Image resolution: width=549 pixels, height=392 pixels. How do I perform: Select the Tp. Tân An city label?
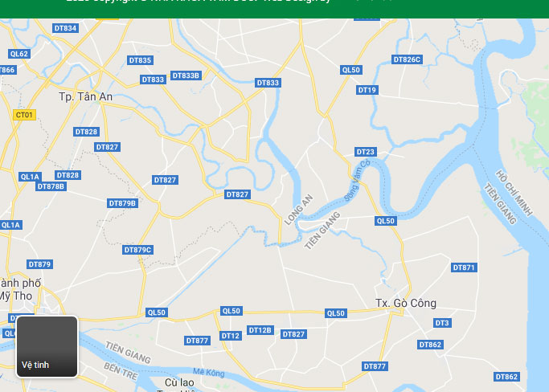click(86, 96)
